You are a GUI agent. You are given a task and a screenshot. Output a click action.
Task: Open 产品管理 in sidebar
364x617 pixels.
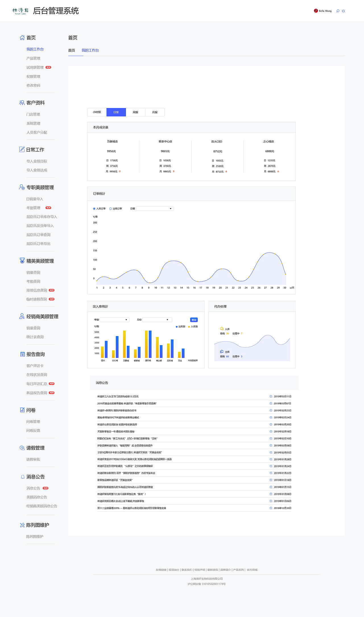(x=33, y=58)
